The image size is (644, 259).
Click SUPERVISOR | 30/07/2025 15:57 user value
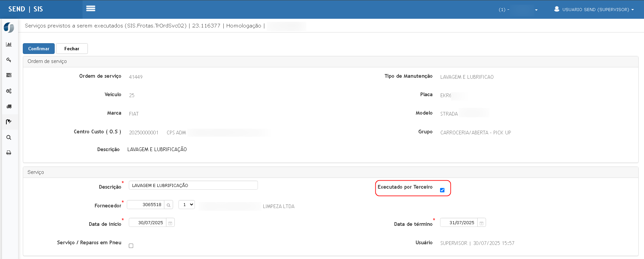(x=477, y=243)
